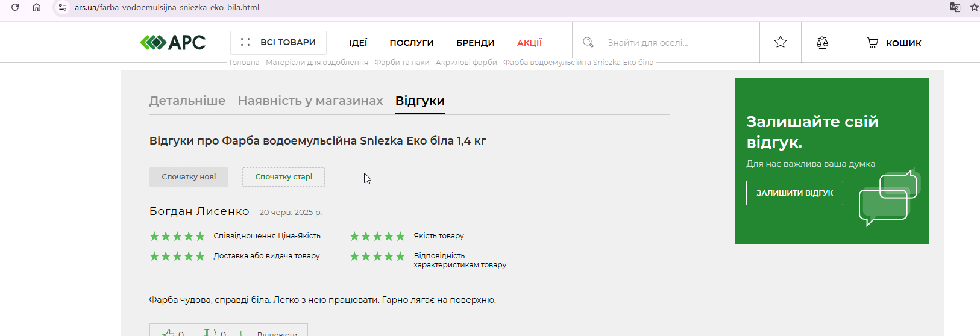Screen dimensions: 980x336
Task: Click the Якість товару label
Action: 439,236
